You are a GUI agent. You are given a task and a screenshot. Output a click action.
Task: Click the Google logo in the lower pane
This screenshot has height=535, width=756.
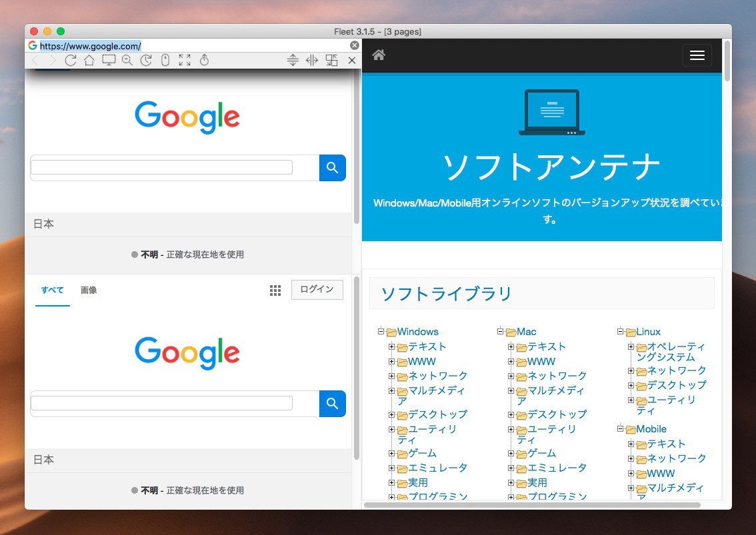(187, 353)
